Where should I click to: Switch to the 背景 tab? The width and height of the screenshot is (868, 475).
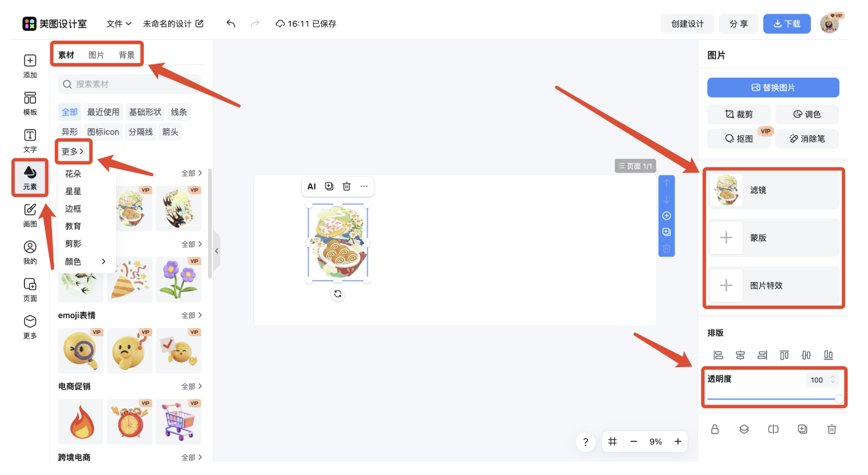pos(126,55)
